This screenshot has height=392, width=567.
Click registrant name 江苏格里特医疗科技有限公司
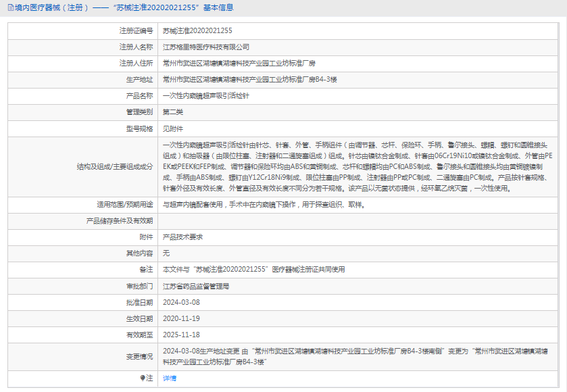point(206,47)
